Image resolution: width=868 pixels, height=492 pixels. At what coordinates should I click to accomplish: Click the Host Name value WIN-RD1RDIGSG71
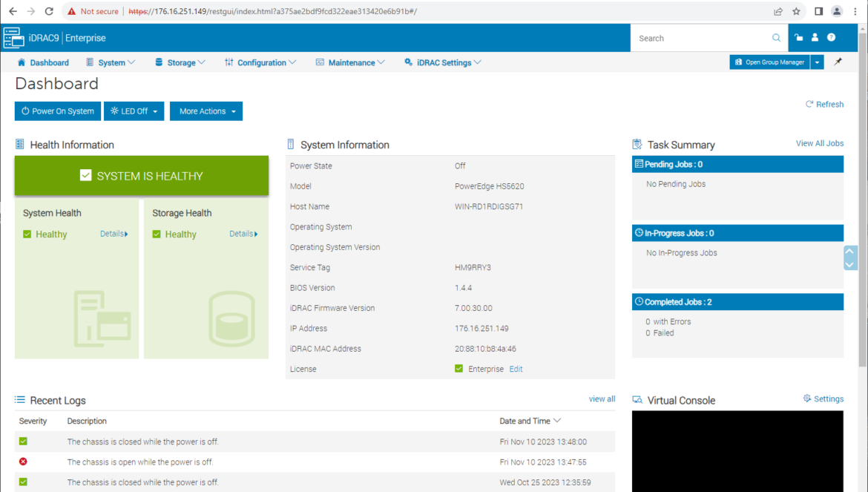click(x=489, y=206)
